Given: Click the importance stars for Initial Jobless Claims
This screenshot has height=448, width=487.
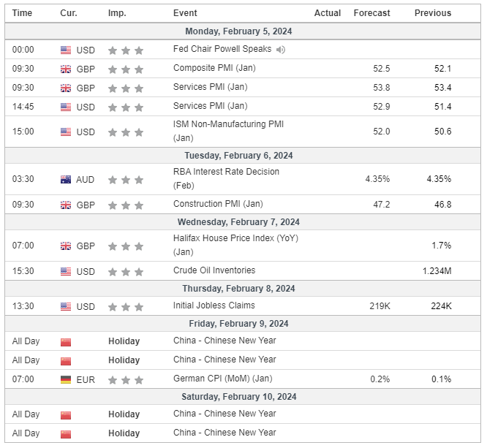Looking at the screenshot, I should tap(125, 306).
